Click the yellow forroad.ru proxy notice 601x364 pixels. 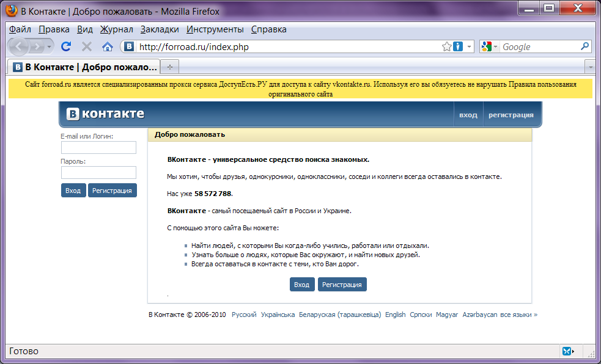(301, 89)
